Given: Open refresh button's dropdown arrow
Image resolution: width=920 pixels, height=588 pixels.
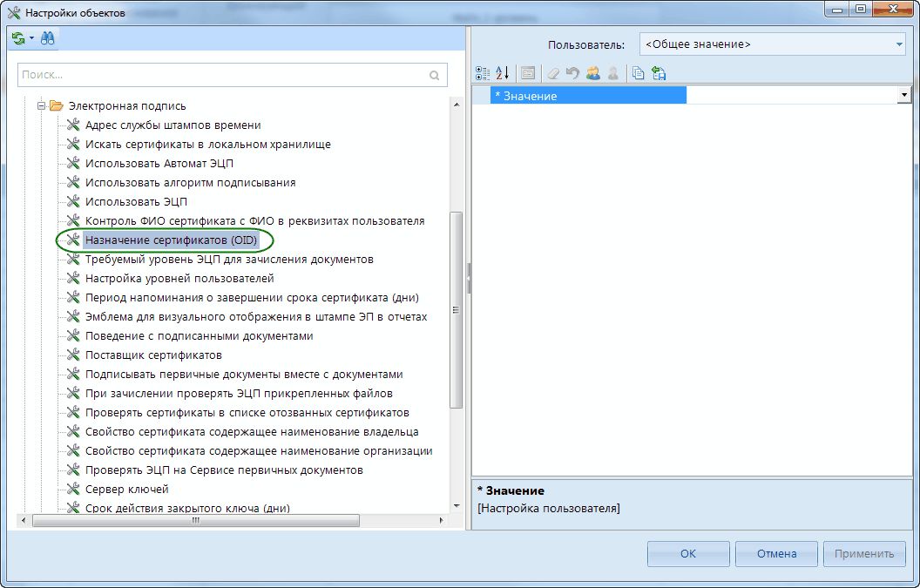Looking at the screenshot, I should [x=31, y=38].
